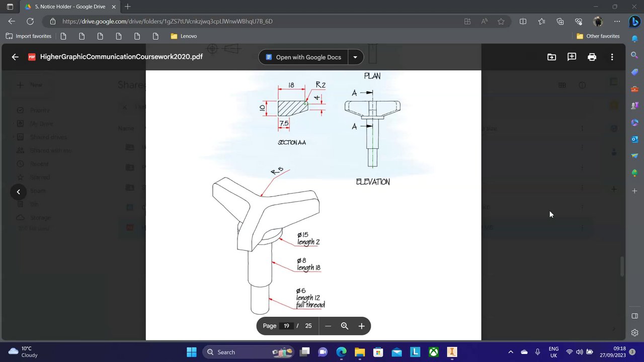The image size is (644, 362).
Task: Show hidden system tray icons
Action: pos(511,352)
